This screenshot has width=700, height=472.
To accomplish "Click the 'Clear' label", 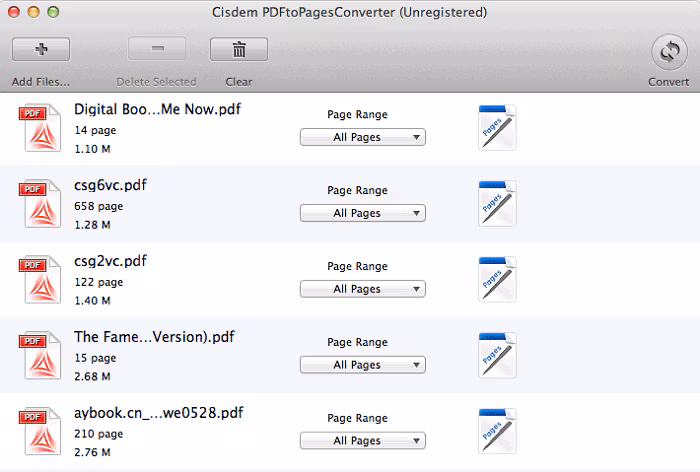I will (x=239, y=82).
